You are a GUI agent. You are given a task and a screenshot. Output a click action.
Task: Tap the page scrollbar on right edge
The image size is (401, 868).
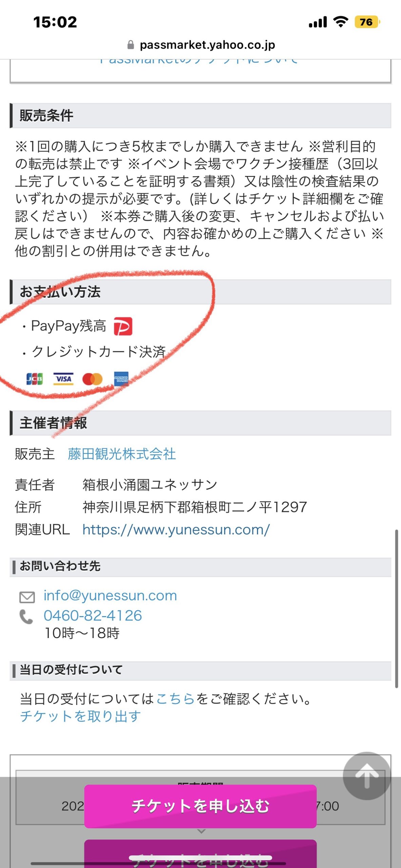click(x=396, y=609)
